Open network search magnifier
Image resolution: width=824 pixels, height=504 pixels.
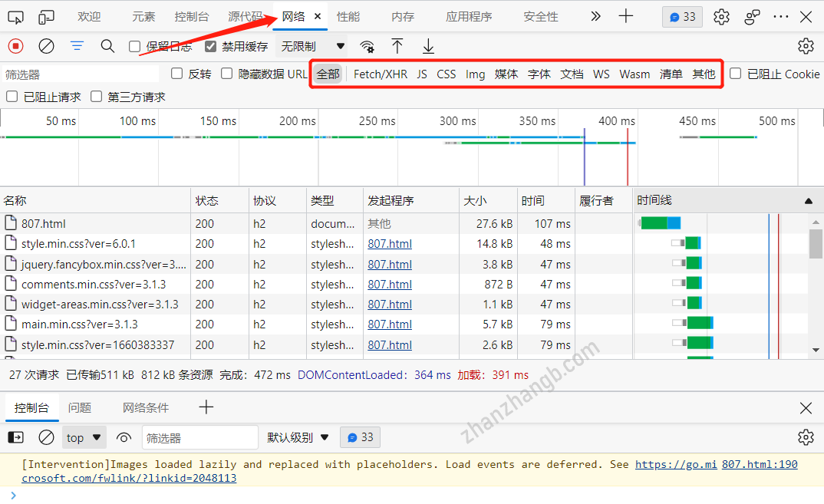(x=107, y=46)
